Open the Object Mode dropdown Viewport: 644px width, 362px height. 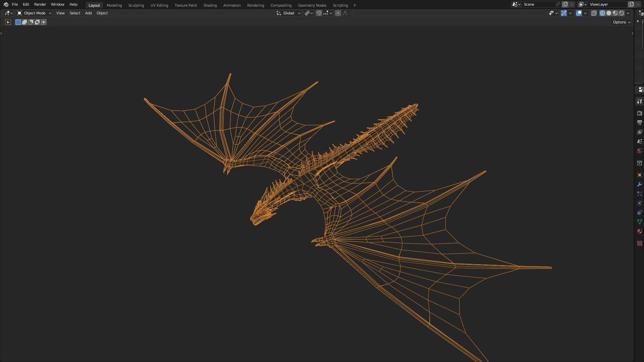tap(34, 13)
